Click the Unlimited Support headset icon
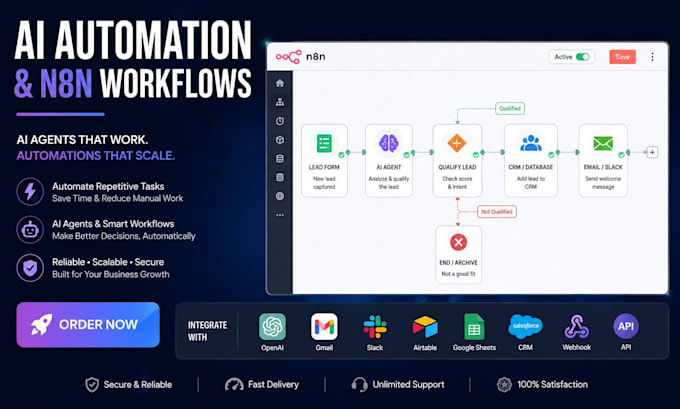 360,385
